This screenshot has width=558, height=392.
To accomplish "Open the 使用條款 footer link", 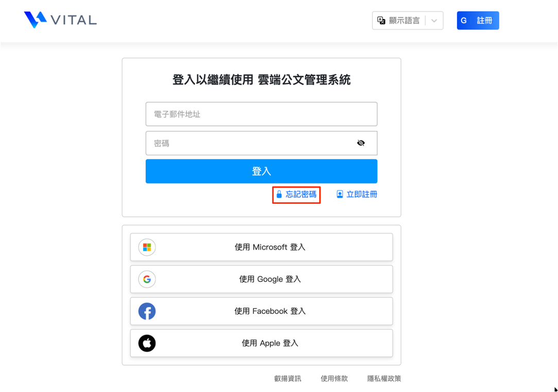I will pyautogui.click(x=334, y=379).
